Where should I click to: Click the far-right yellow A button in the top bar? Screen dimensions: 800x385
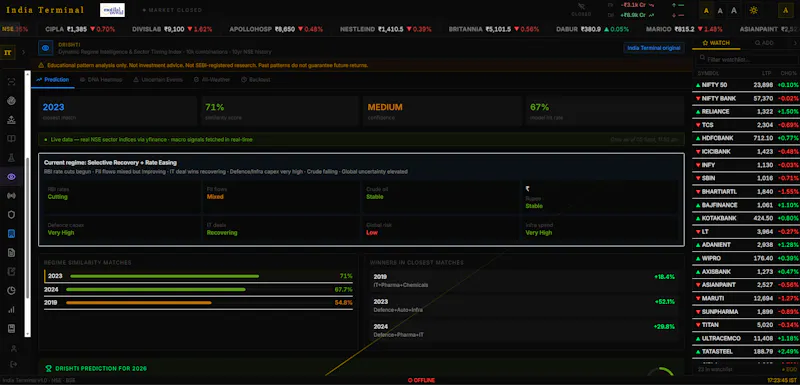pyautogui.click(x=785, y=10)
